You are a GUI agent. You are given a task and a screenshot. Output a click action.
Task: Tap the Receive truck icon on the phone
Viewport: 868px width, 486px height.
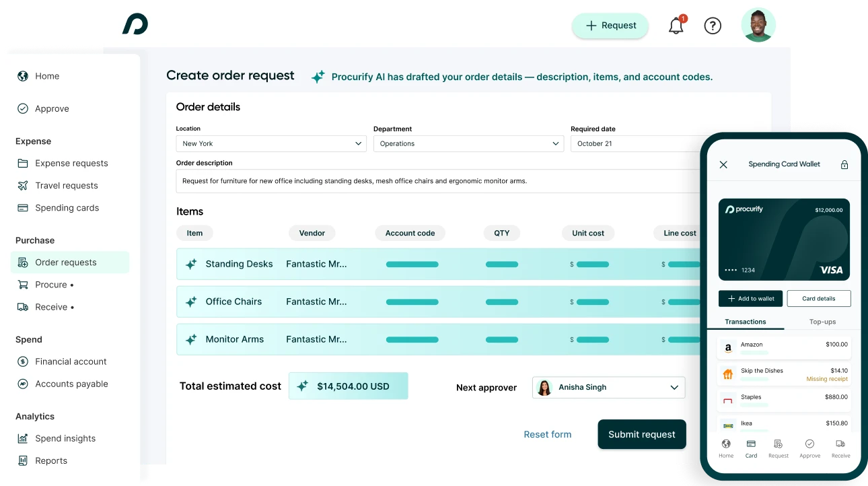click(840, 445)
